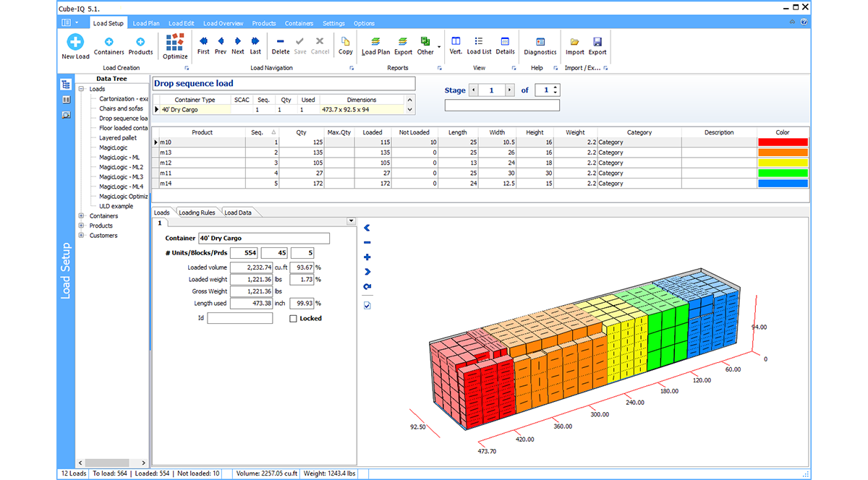The height and width of the screenshot is (480, 868).
Task: Select Layered pallet load in Data Tree
Action: (x=118, y=138)
